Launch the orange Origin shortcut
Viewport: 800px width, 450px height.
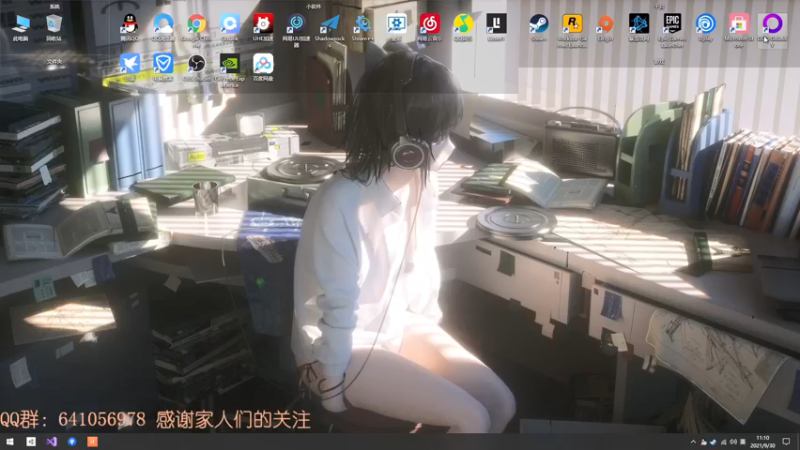click(x=605, y=27)
